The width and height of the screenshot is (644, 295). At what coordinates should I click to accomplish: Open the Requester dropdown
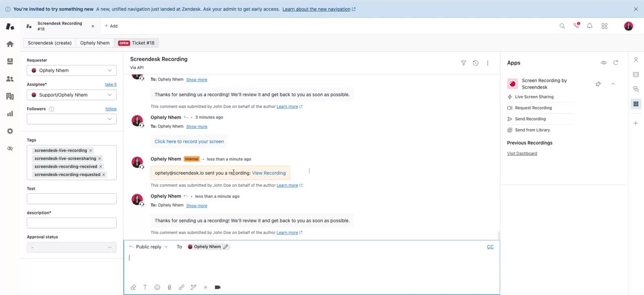pos(71,70)
